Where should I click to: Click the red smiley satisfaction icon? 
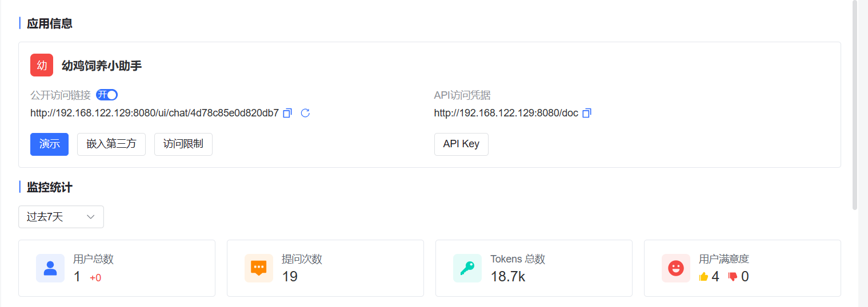pyautogui.click(x=676, y=268)
